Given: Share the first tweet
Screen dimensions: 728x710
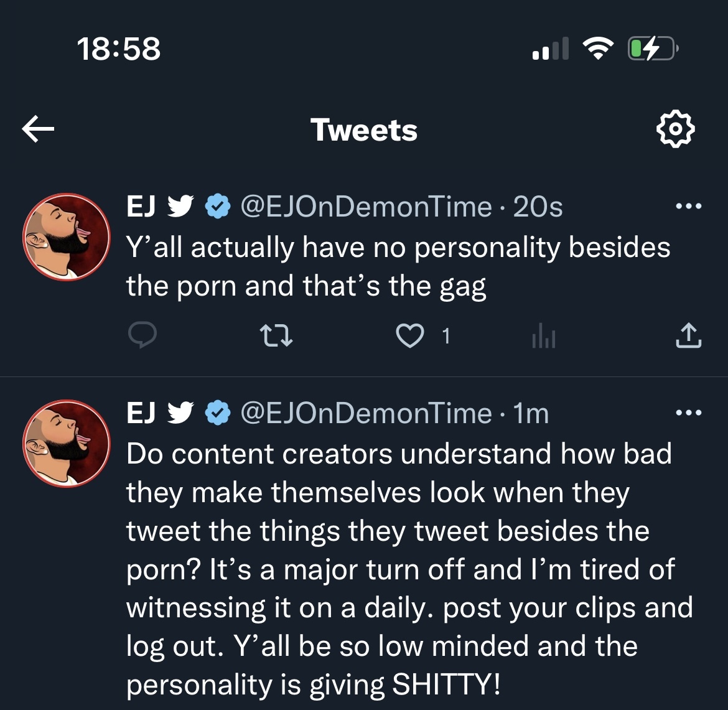Looking at the screenshot, I should [x=688, y=336].
